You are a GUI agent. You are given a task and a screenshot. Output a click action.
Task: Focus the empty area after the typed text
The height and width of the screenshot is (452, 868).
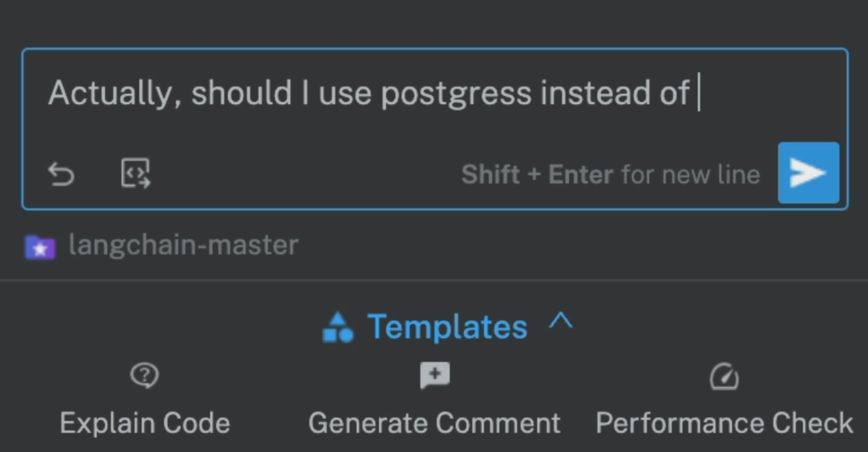[x=768, y=93]
